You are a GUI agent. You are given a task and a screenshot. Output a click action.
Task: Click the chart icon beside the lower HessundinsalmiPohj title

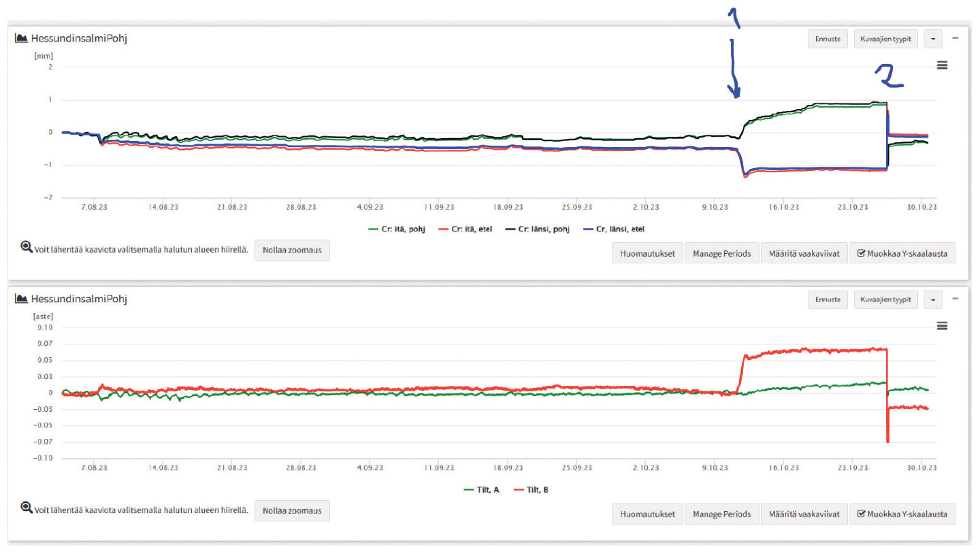click(21, 299)
